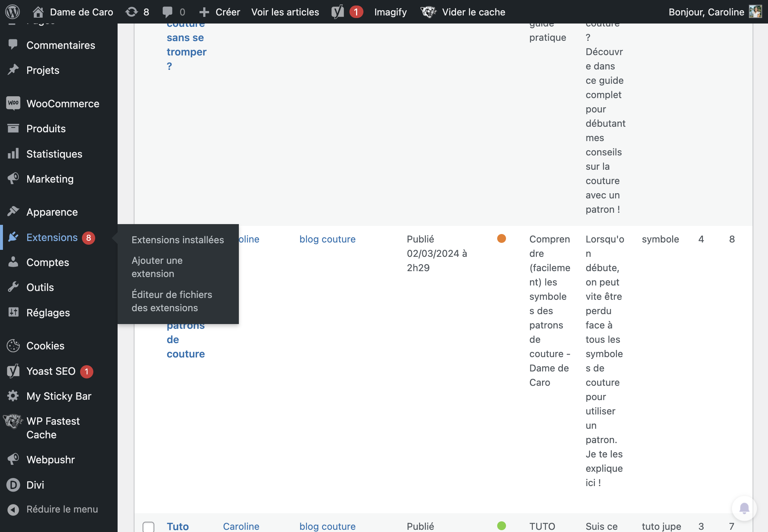
Task: Select Extensions installées from submenu
Action: [178, 240]
